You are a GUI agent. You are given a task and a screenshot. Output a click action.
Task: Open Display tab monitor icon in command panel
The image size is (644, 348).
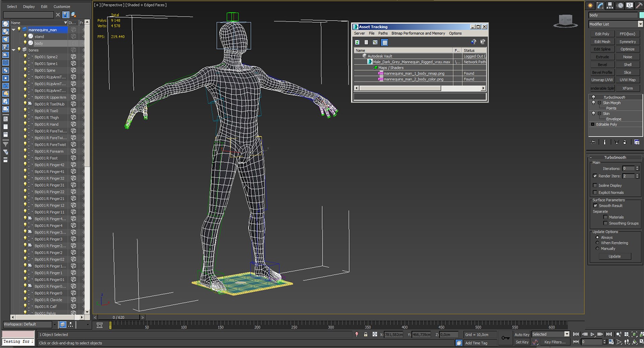click(630, 5)
